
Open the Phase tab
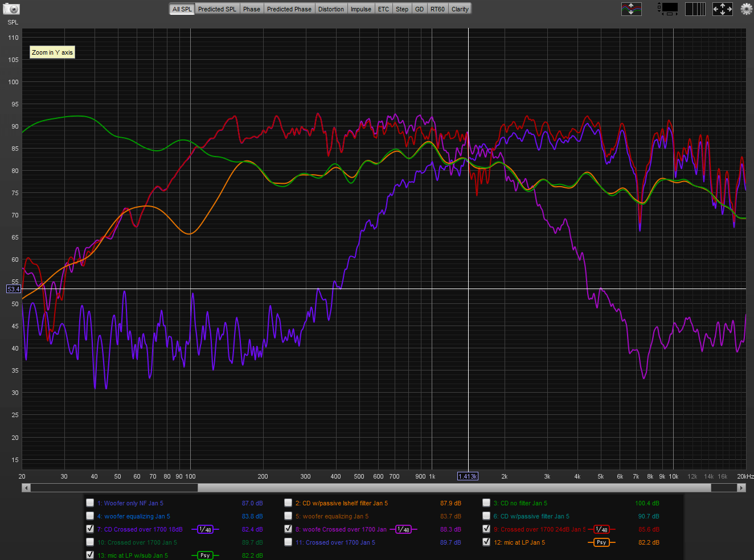252,9
